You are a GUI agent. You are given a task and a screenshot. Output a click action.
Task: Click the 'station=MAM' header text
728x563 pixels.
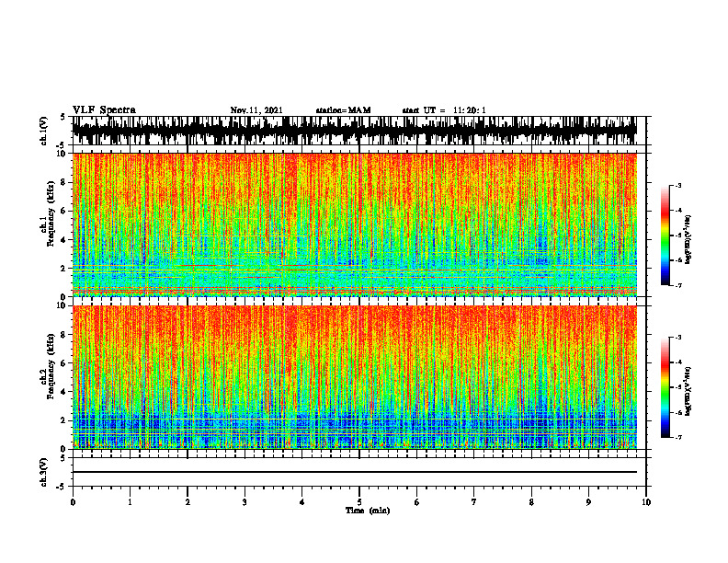click(343, 110)
